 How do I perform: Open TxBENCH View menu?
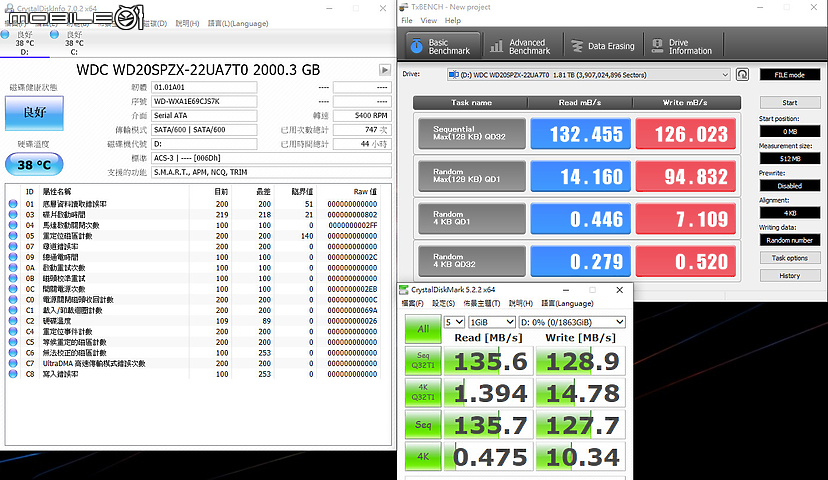coord(429,21)
